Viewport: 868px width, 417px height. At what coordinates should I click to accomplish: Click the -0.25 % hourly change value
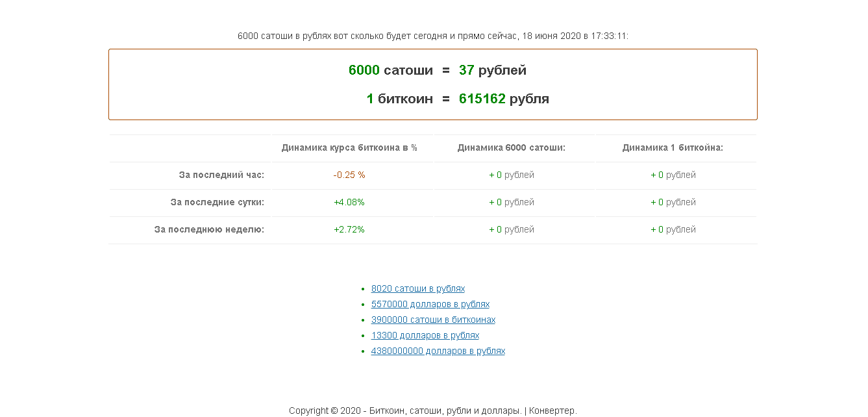[349, 175]
